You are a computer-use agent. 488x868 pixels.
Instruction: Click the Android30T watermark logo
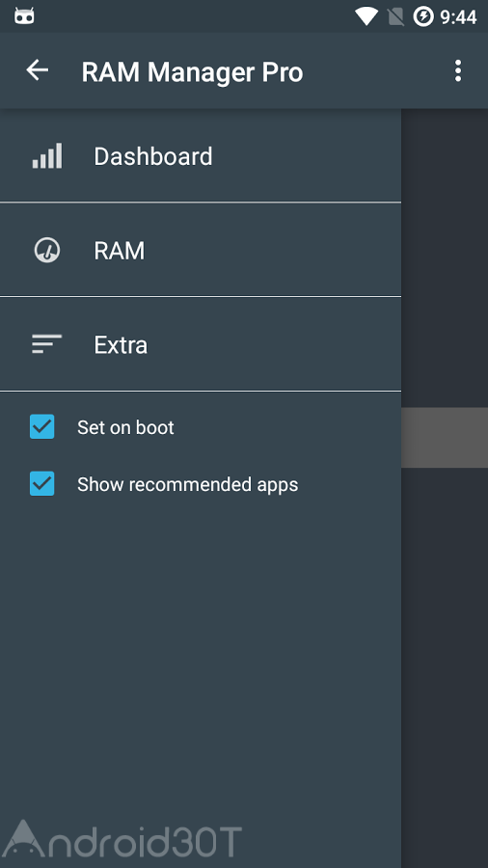pyautogui.click(x=122, y=839)
